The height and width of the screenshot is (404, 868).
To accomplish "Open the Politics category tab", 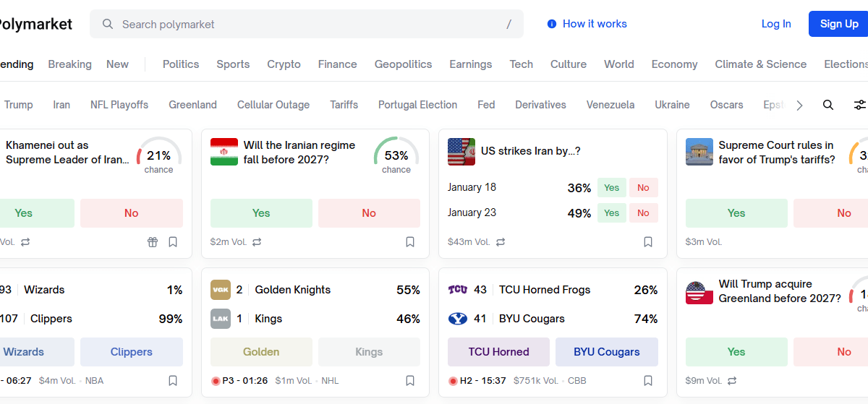I will [x=181, y=64].
